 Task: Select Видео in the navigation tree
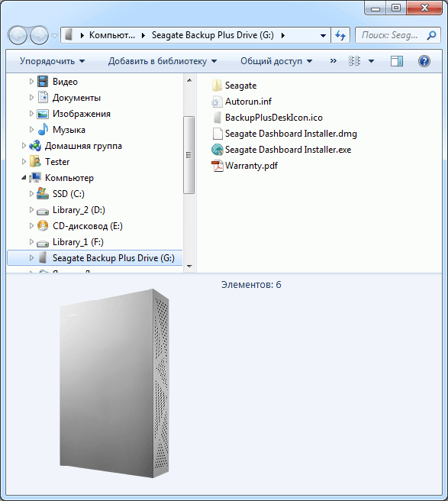click(65, 82)
